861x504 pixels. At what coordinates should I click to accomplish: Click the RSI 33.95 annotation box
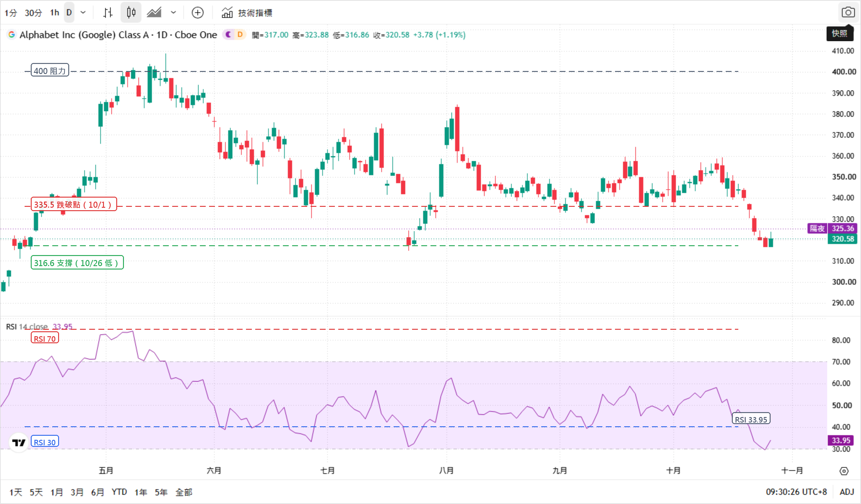(751, 419)
